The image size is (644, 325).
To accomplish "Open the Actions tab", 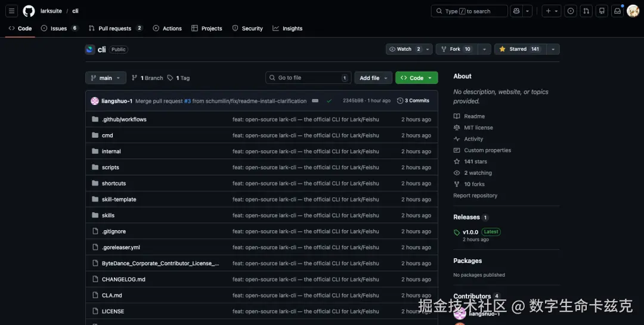I will (167, 29).
